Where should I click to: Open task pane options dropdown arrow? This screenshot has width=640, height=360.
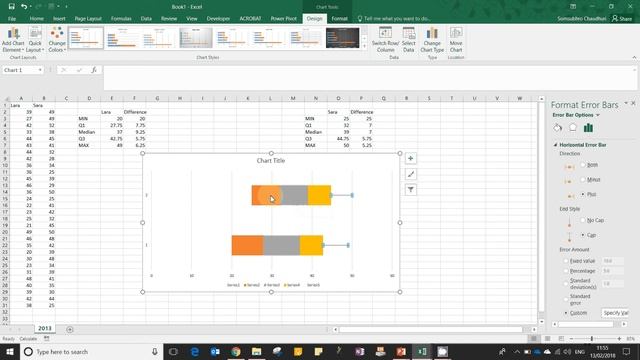pos(626,104)
